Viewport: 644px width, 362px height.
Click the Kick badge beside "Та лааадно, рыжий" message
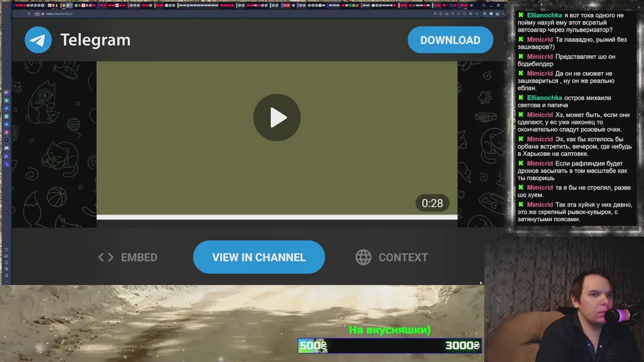[x=521, y=40]
